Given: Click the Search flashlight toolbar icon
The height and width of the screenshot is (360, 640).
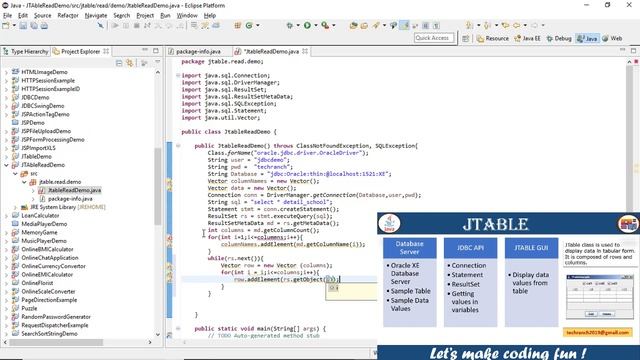Looking at the screenshot, I should [376, 26].
